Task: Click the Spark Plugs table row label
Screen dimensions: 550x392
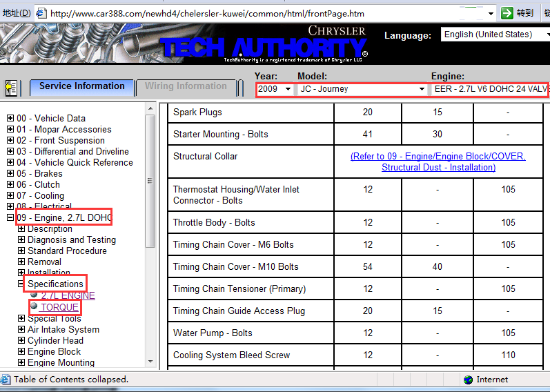Action: tap(197, 112)
